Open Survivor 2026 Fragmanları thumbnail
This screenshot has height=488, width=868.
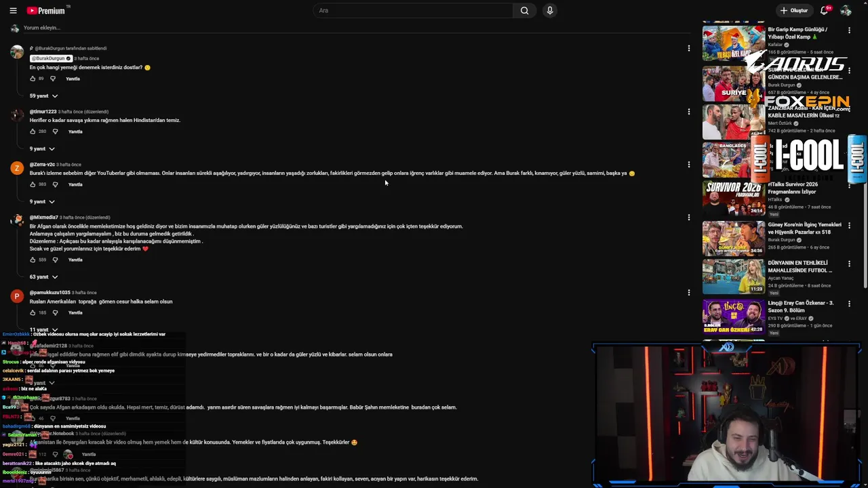pyautogui.click(x=733, y=198)
